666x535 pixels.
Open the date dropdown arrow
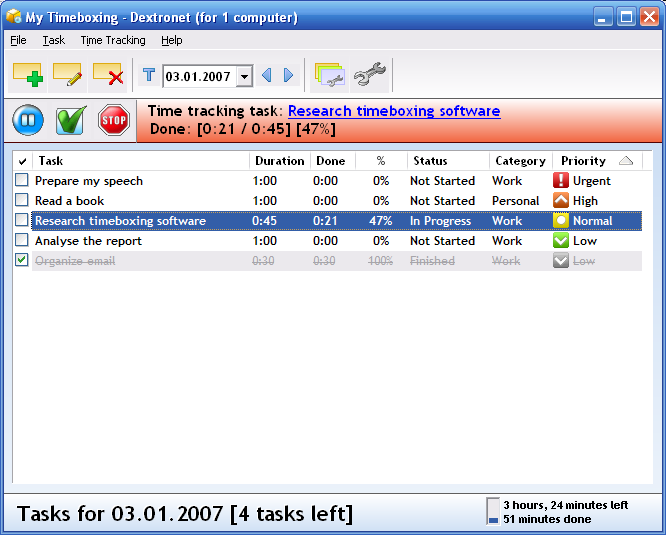click(x=244, y=76)
